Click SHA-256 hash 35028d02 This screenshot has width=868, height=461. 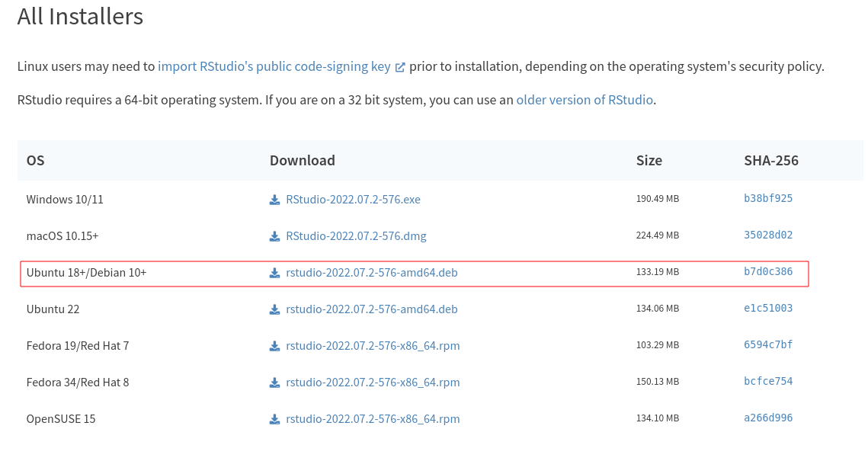click(768, 235)
